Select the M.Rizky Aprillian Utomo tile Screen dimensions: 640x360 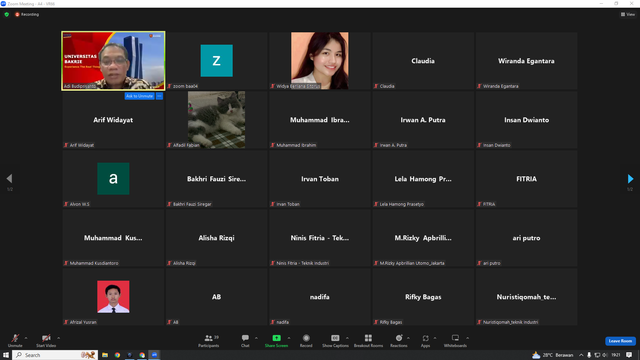point(423,238)
